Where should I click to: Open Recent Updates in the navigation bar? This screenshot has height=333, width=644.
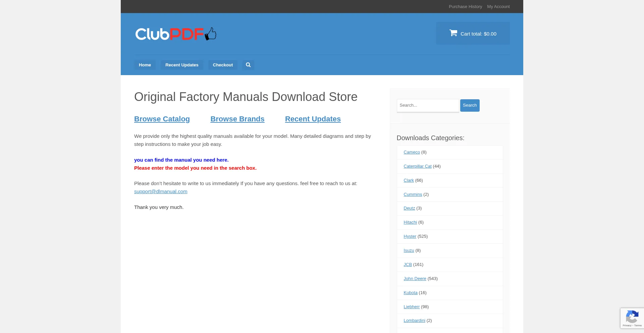coord(182,65)
